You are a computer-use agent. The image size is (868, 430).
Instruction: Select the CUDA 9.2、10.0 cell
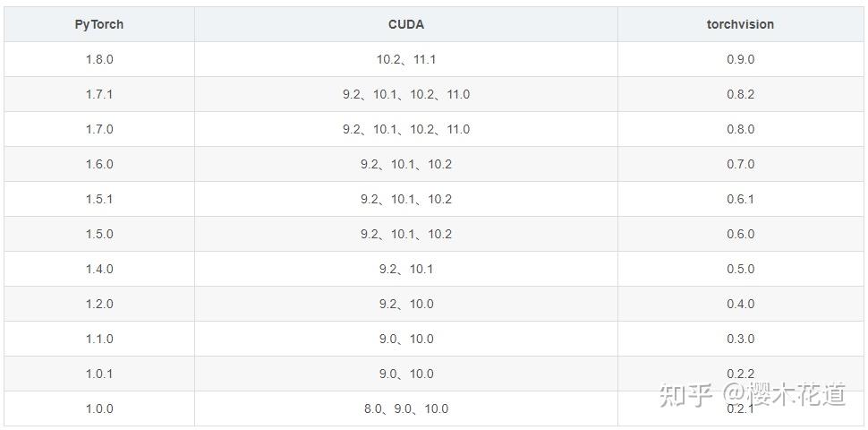tap(406, 304)
